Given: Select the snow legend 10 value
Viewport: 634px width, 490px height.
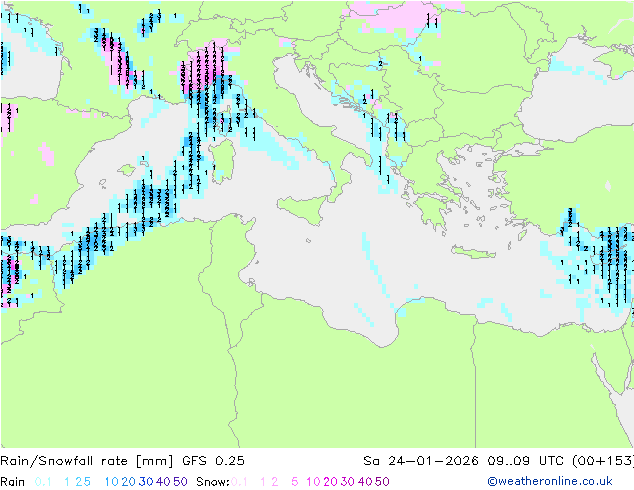Looking at the screenshot, I should click(x=313, y=482).
